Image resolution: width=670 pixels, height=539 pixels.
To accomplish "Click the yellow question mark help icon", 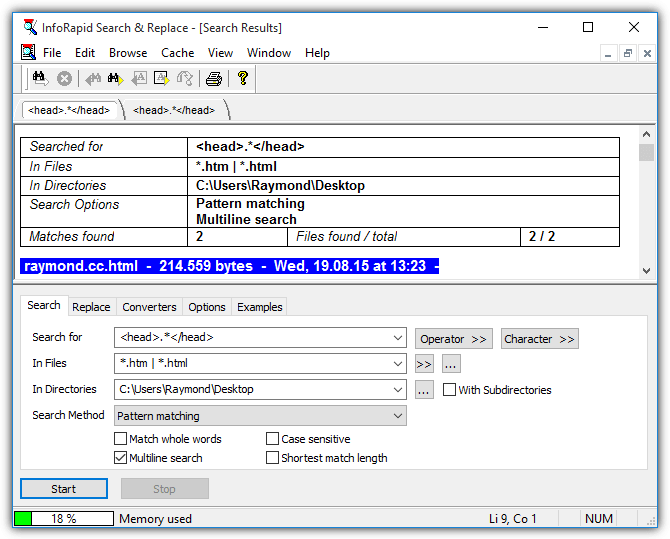I will pyautogui.click(x=243, y=78).
